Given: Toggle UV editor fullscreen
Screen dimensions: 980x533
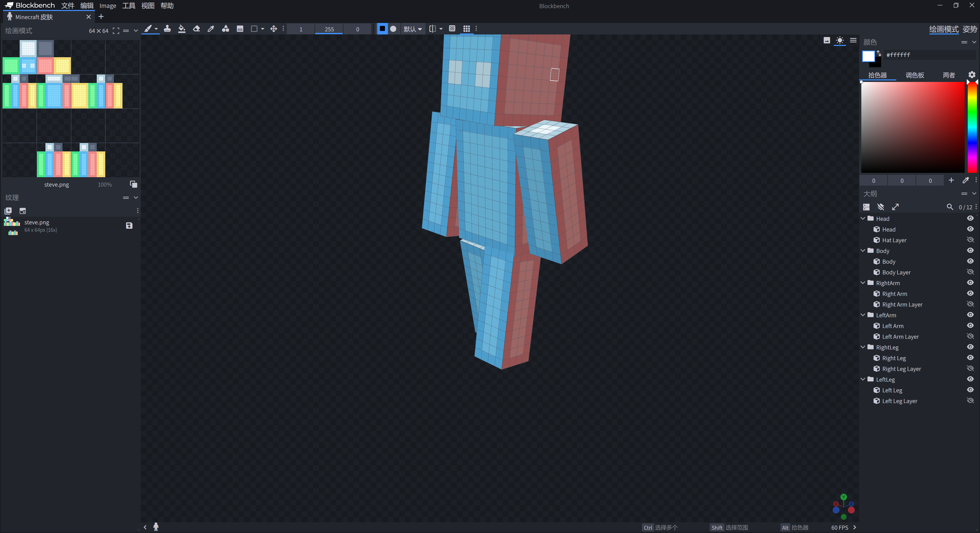Looking at the screenshot, I should click(116, 31).
